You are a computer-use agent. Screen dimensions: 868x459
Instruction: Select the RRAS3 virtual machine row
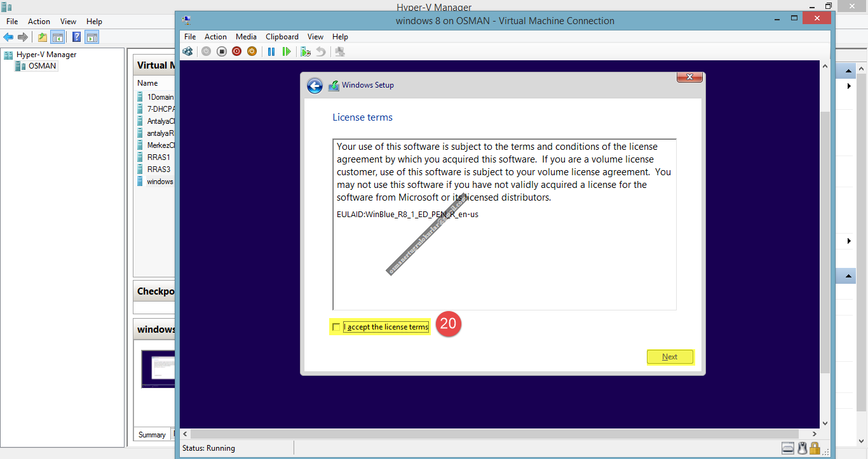coord(156,170)
